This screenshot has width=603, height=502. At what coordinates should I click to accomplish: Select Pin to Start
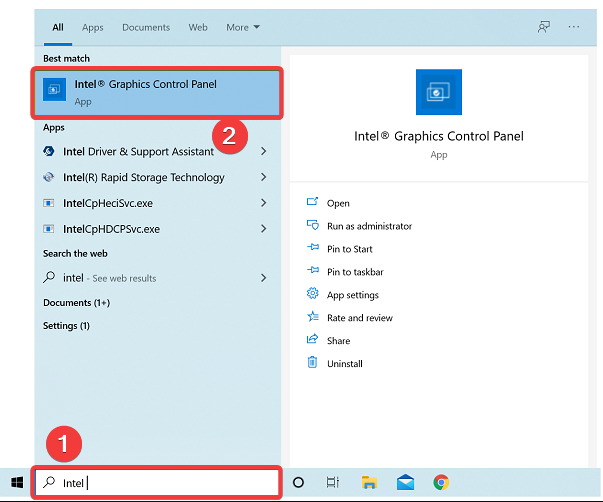click(x=350, y=249)
